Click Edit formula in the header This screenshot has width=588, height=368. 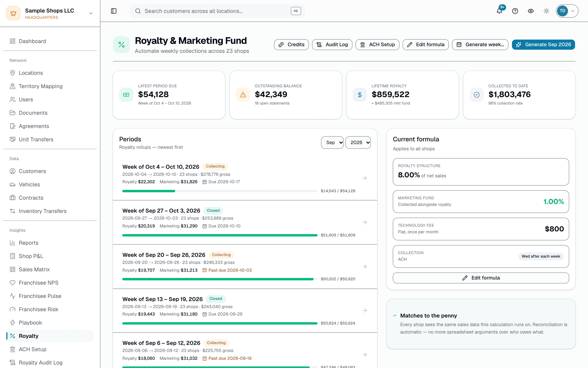click(426, 45)
